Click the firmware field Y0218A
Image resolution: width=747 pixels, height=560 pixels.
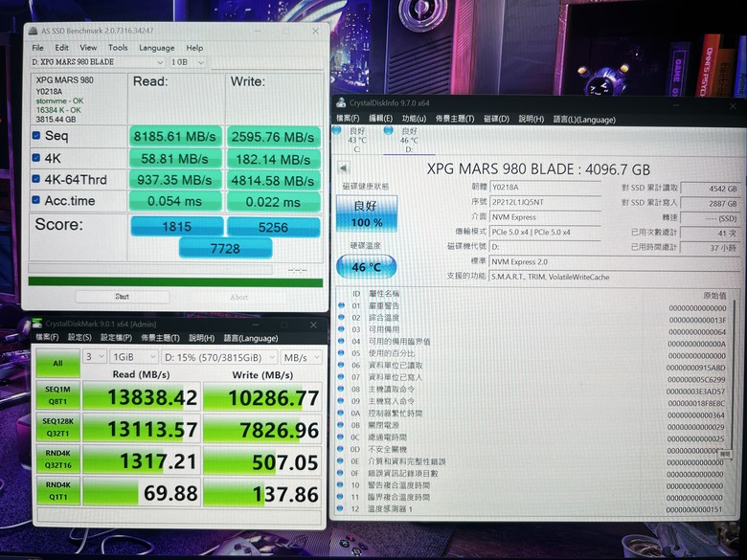546,188
